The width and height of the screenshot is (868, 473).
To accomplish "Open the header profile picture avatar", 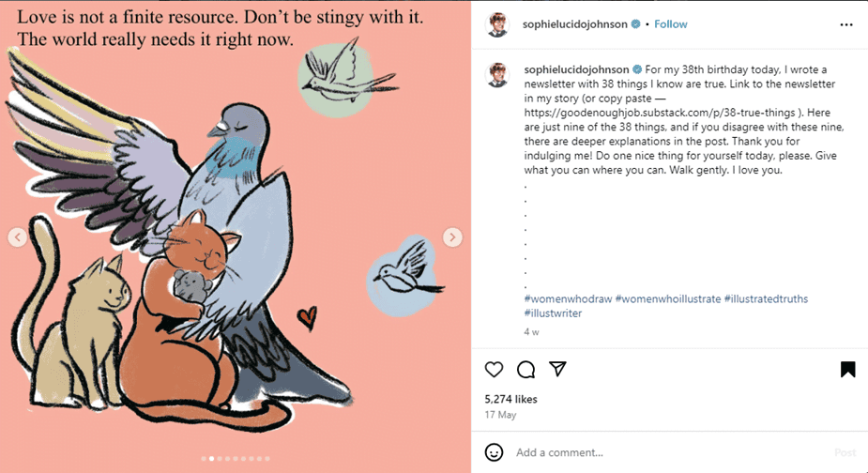I will click(x=497, y=24).
